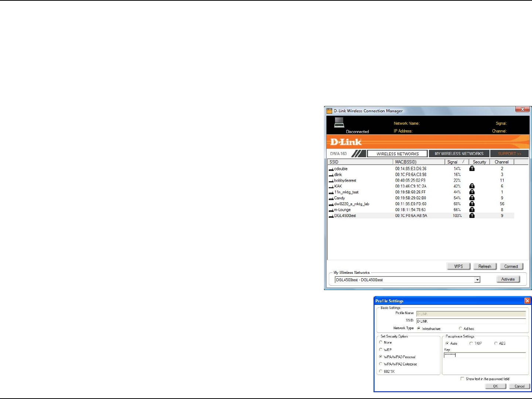The height and width of the screenshot is (399, 532).
Task: Click the network icon beside DGL4500test
Action: (x=331, y=216)
